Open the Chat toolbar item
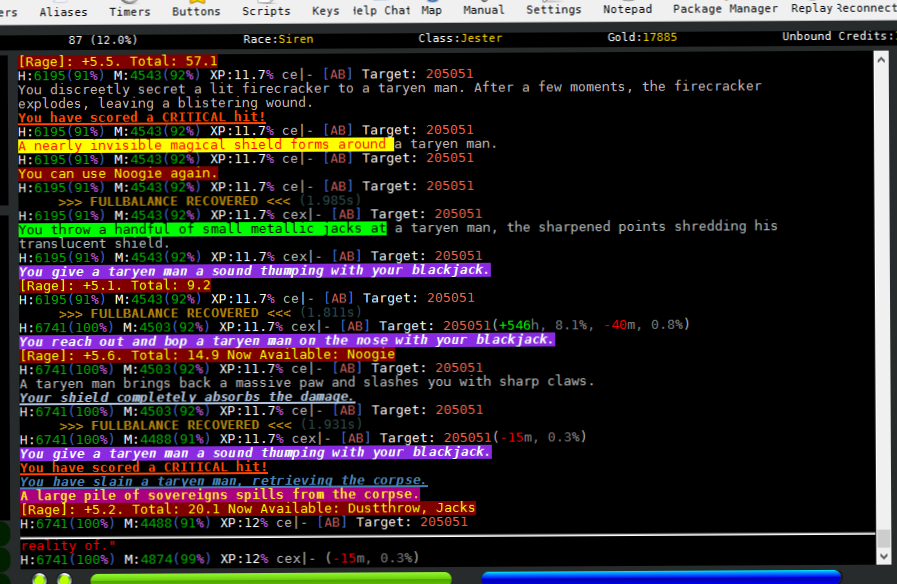897x584 pixels. tap(397, 10)
